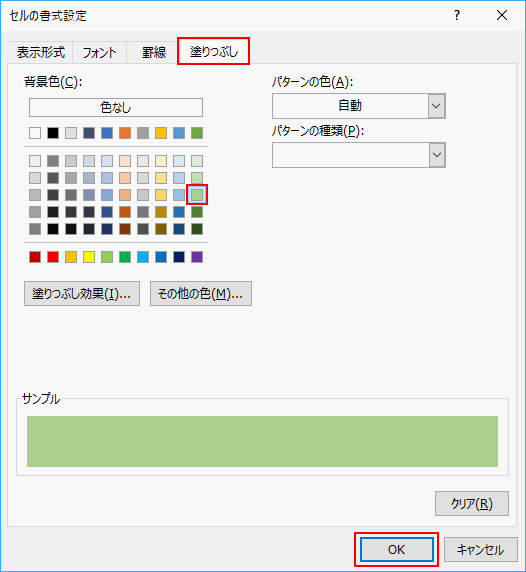Viewport: 526px width, 572px height.
Task: Select the dark blue-gray theme swatch
Action: [x=89, y=133]
